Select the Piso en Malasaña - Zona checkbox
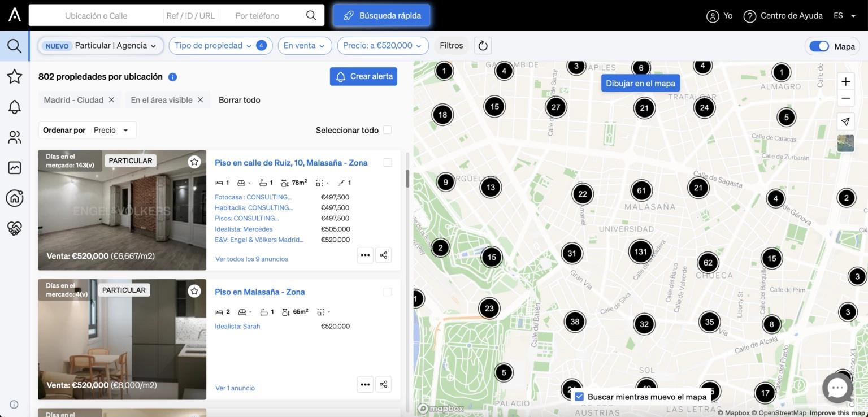Image resolution: width=868 pixels, height=417 pixels. click(x=388, y=292)
